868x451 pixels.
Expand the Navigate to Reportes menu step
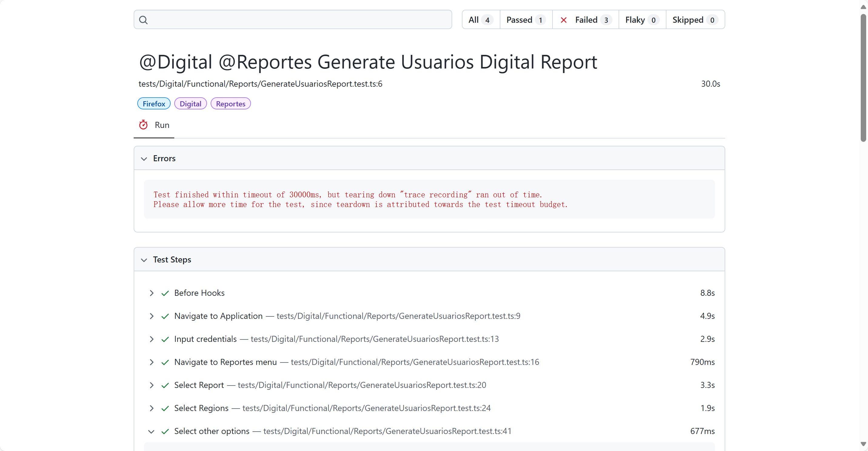click(x=151, y=362)
